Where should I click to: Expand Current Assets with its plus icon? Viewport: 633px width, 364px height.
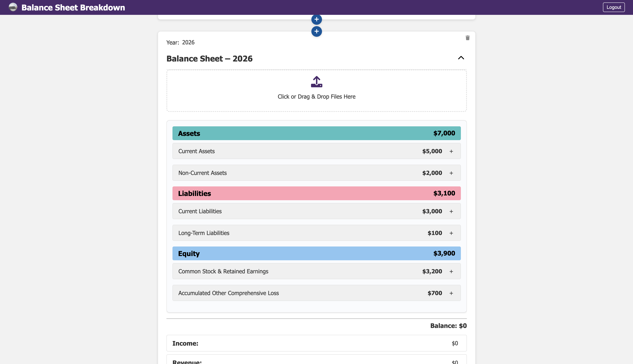[x=451, y=151]
